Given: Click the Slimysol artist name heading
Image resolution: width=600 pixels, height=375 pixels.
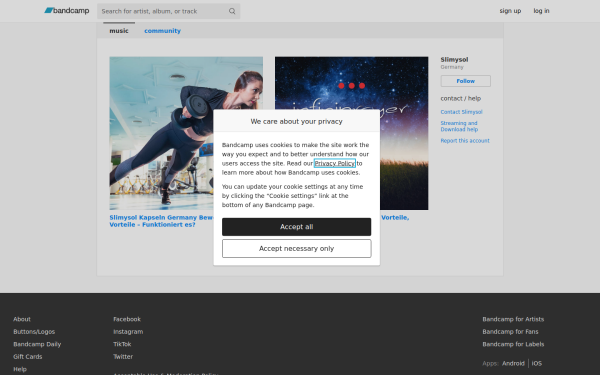Looking at the screenshot, I should (454, 59).
